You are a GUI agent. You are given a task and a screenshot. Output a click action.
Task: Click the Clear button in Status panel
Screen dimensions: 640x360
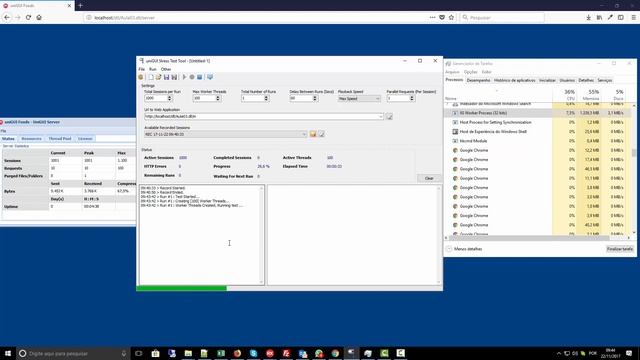[x=429, y=178]
